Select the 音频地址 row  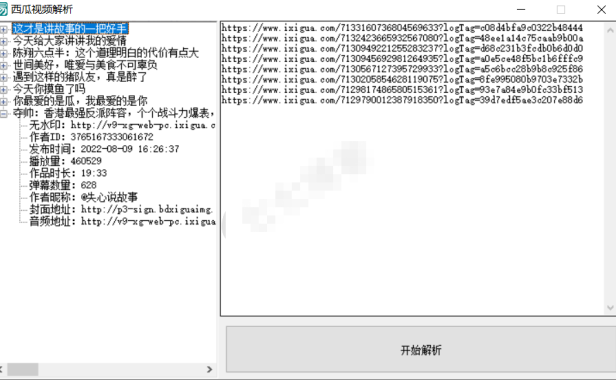click(122, 222)
